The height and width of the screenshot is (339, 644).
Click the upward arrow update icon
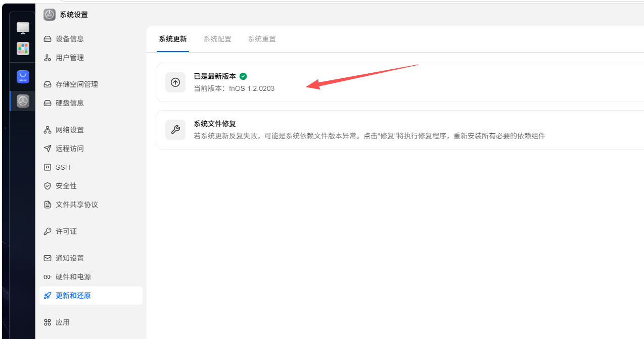click(175, 82)
